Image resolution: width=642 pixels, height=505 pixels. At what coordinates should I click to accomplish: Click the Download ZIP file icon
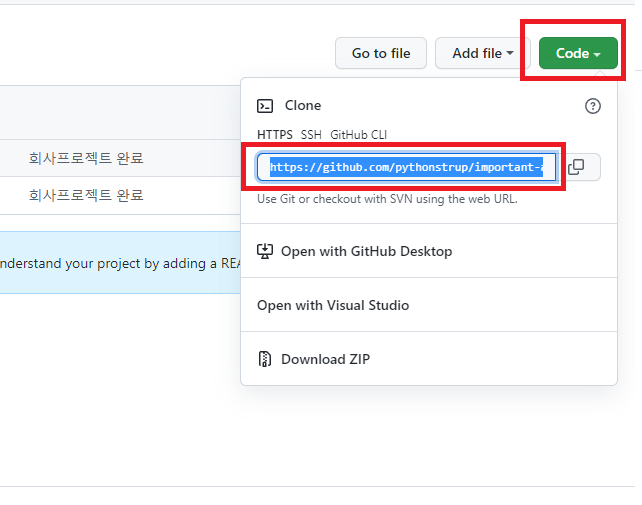click(x=265, y=359)
